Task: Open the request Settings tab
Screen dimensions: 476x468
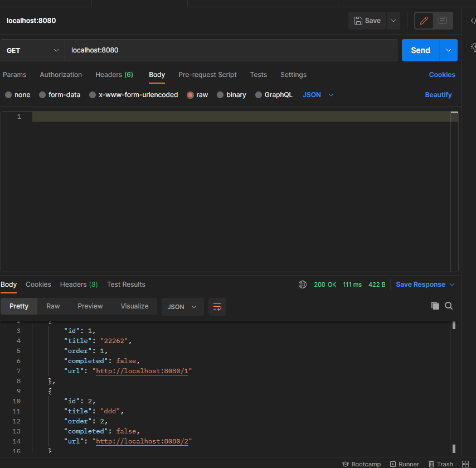Action: (x=293, y=75)
